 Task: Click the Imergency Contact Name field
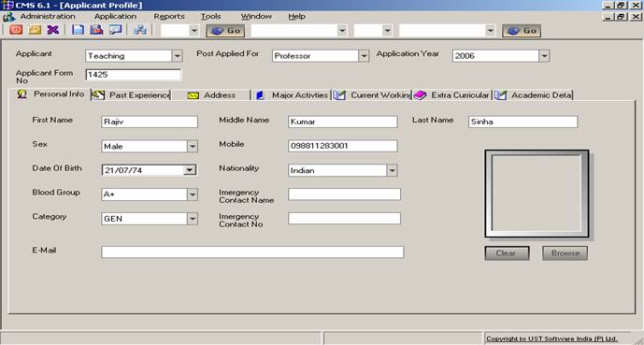pos(344,194)
